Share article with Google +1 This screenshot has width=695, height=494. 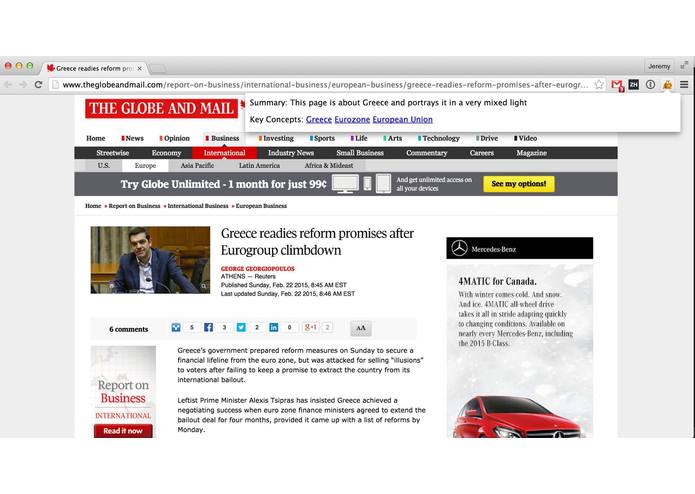point(310,327)
